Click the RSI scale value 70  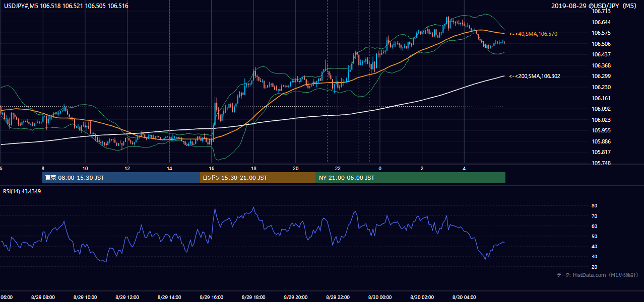point(594,216)
